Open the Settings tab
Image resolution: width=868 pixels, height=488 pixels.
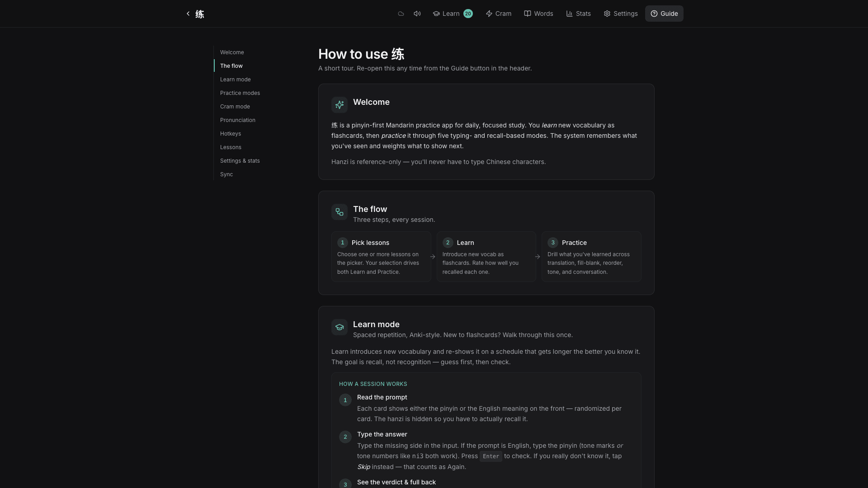621,14
